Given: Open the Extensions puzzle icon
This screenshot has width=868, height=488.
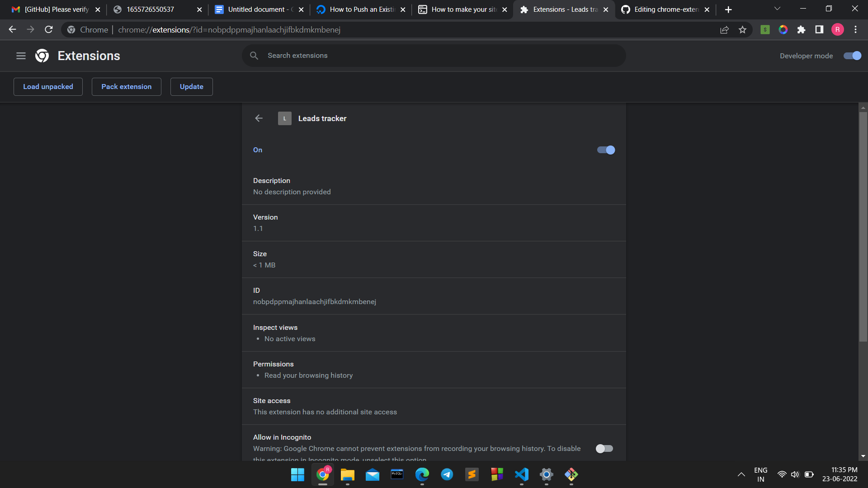Looking at the screenshot, I should point(802,29).
